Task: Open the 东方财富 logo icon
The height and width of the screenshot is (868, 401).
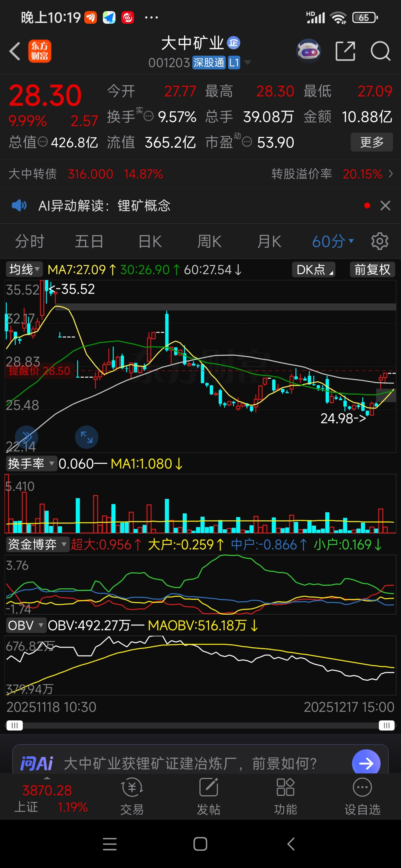Action: pos(40,51)
